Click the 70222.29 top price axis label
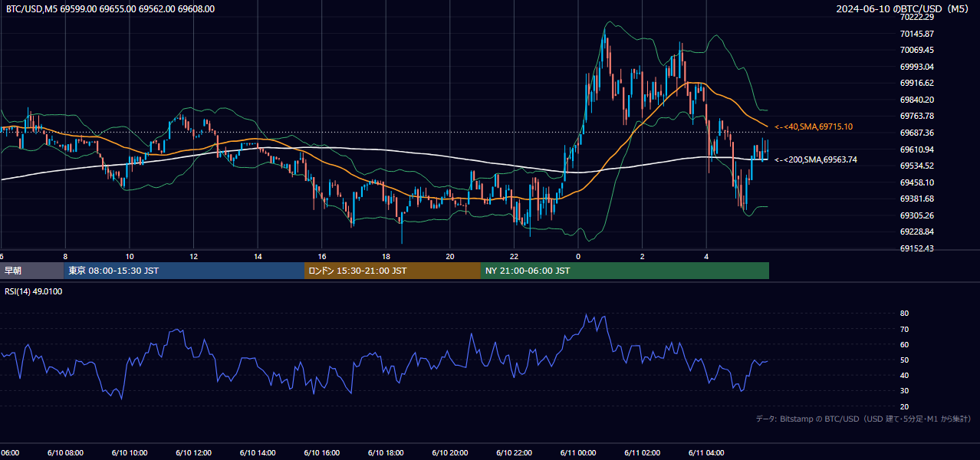The height and width of the screenshot is (460, 980). tap(916, 17)
